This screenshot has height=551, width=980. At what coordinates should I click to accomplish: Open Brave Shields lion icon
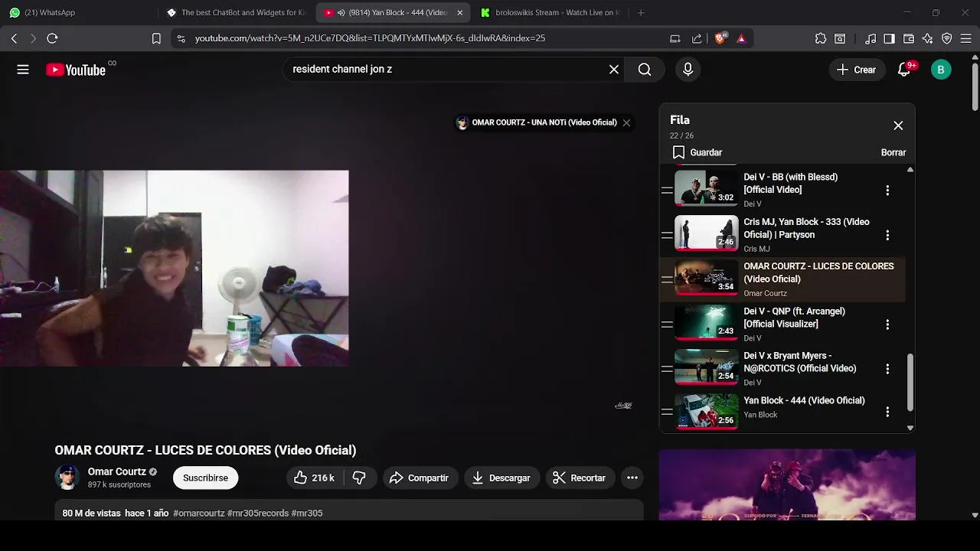(x=720, y=38)
